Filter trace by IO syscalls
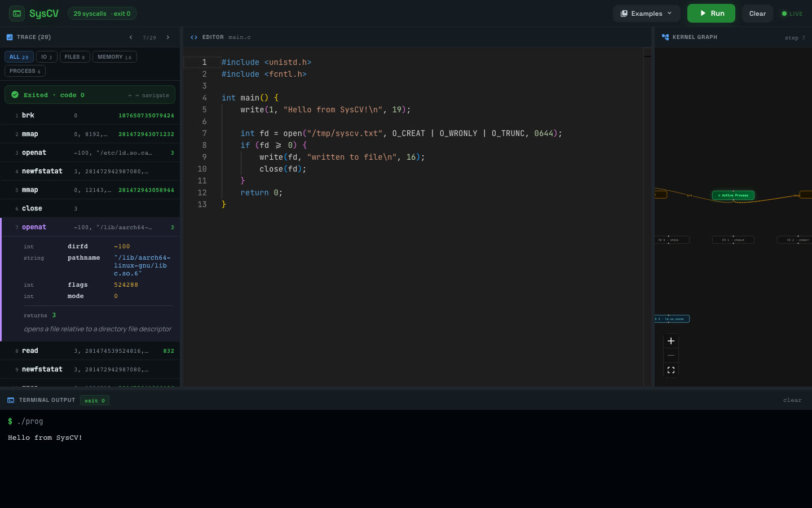Viewport: 812px width, 508px height. coord(47,57)
